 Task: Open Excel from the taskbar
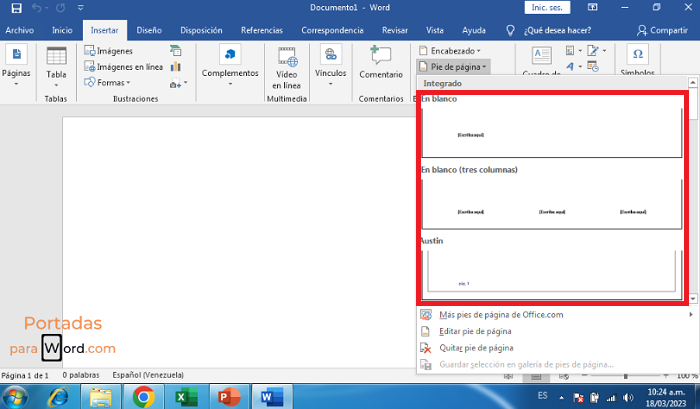point(187,396)
